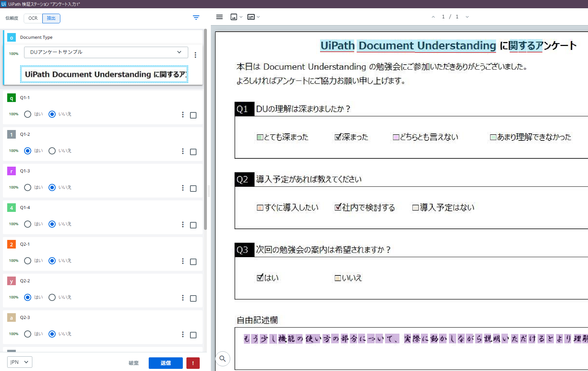The height and width of the screenshot is (371, 588).
Task: Select the はい radio for Q1-4
Action: (x=28, y=224)
